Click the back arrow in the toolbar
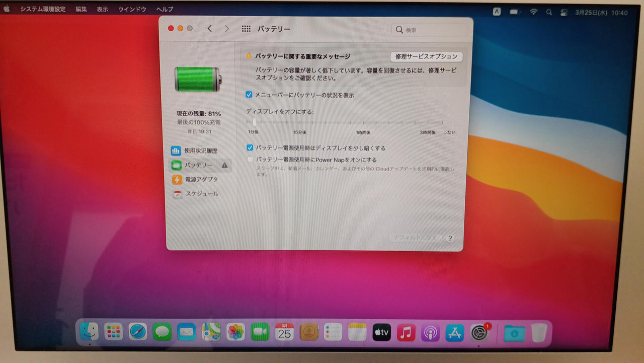The image size is (644, 363). point(210,29)
